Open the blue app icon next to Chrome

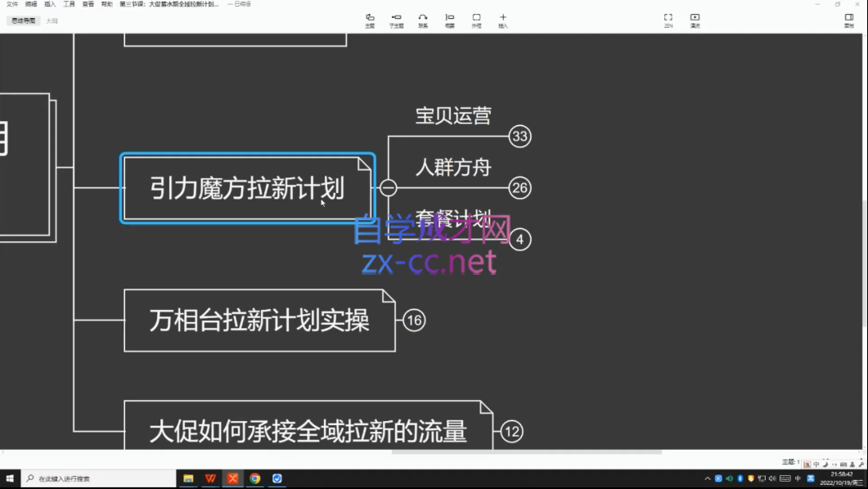(x=277, y=478)
